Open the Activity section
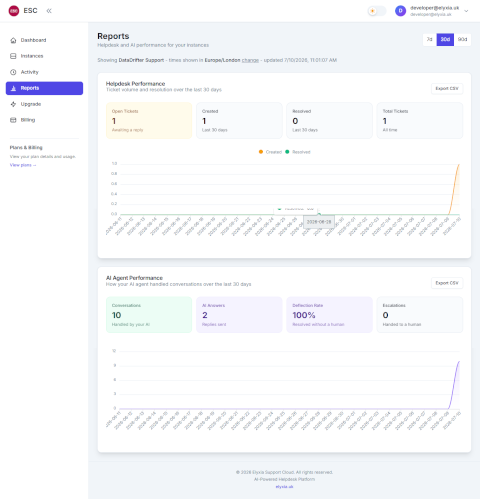 coord(44,72)
